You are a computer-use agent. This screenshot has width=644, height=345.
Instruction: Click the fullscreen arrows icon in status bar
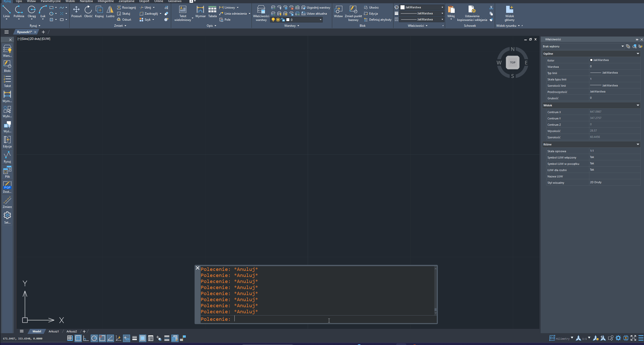(x=633, y=338)
